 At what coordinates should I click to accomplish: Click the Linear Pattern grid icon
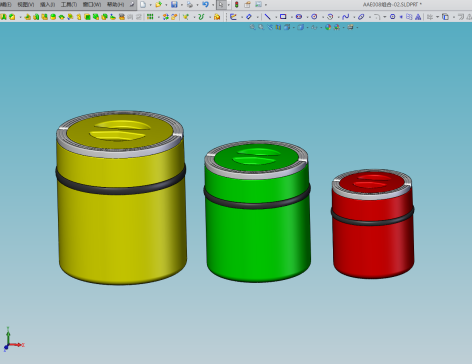coord(150,17)
